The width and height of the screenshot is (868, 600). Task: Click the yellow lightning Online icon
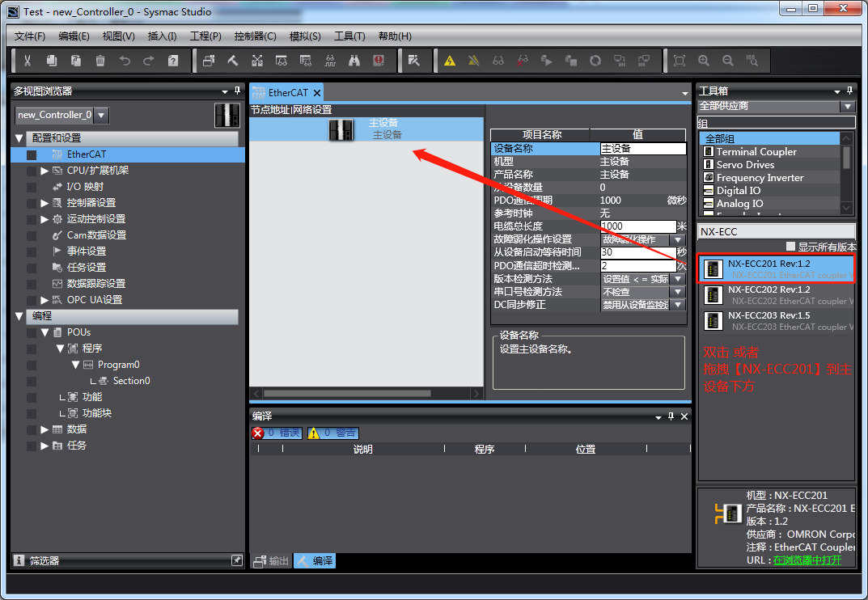[x=450, y=61]
